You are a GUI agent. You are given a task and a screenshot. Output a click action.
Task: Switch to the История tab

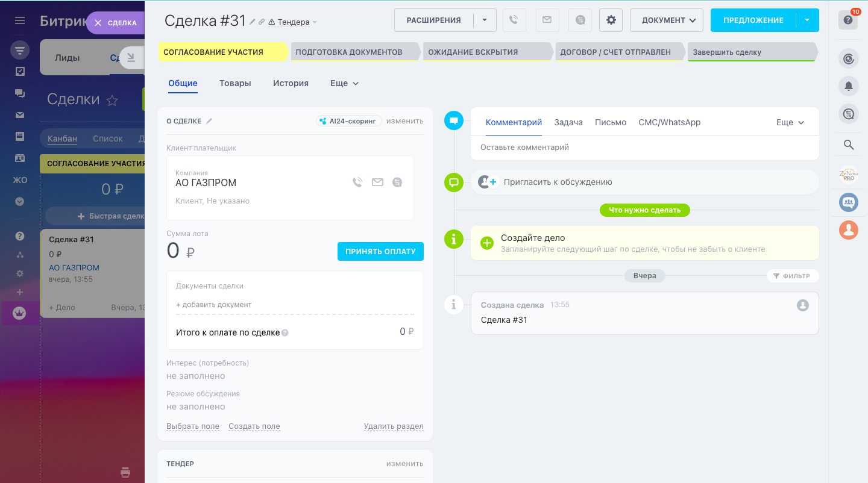tap(291, 83)
